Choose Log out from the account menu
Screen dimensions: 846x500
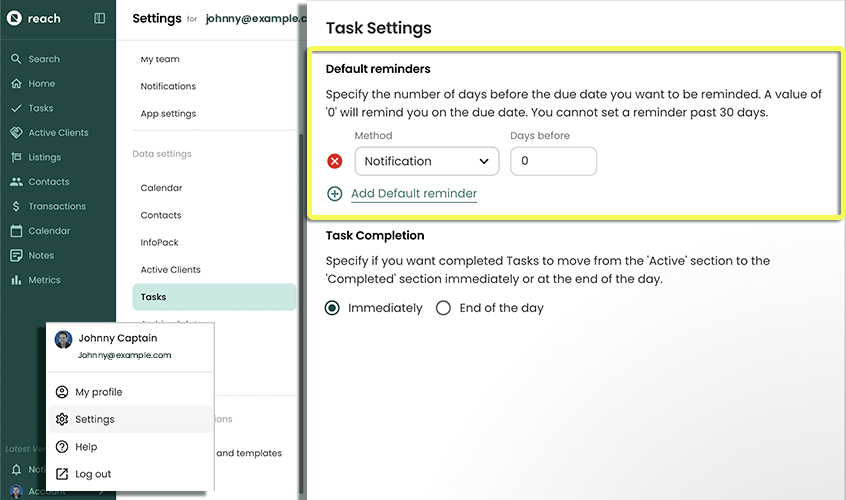pyautogui.click(x=93, y=474)
